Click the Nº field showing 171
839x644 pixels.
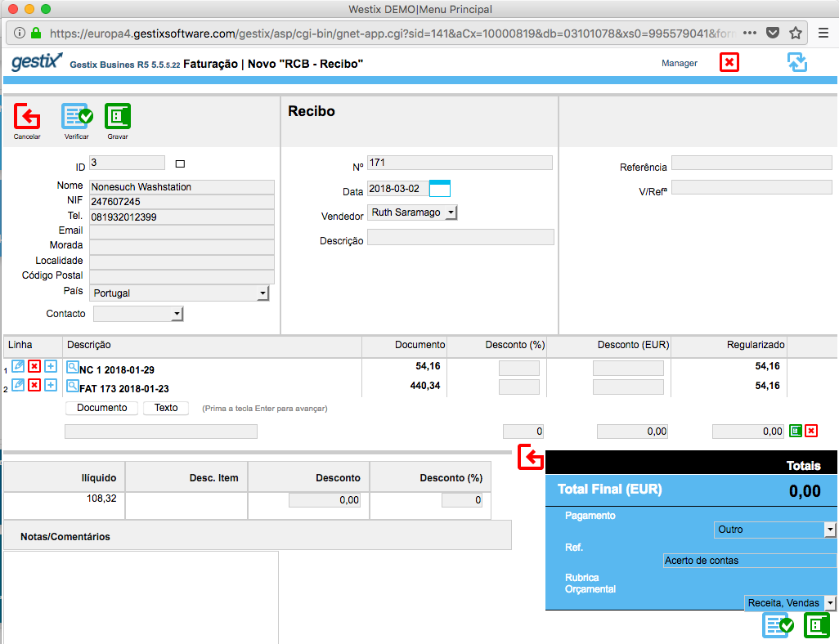pos(460,163)
